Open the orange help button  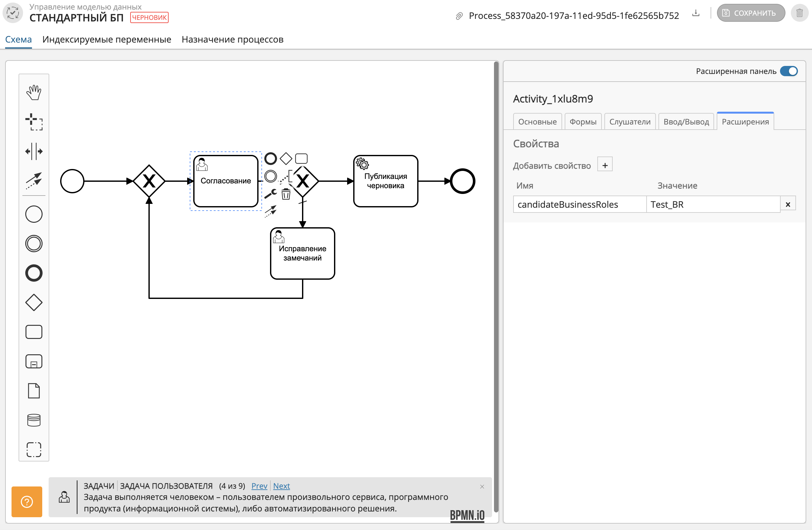(27, 501)
